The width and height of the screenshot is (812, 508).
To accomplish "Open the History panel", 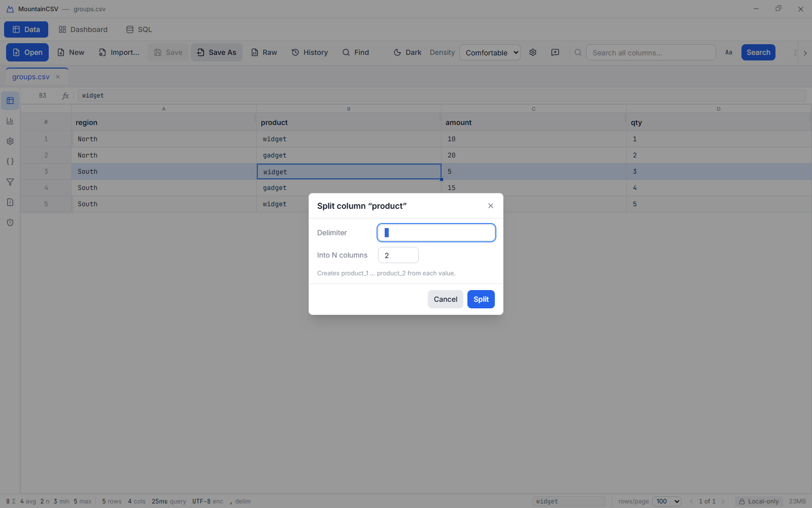I will [x=310, y=52].
